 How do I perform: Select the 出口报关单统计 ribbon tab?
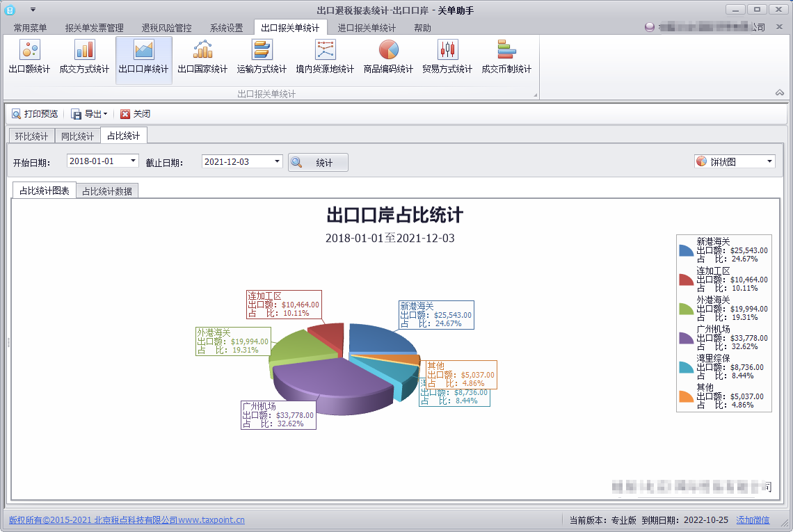click(x=290, y=28)
